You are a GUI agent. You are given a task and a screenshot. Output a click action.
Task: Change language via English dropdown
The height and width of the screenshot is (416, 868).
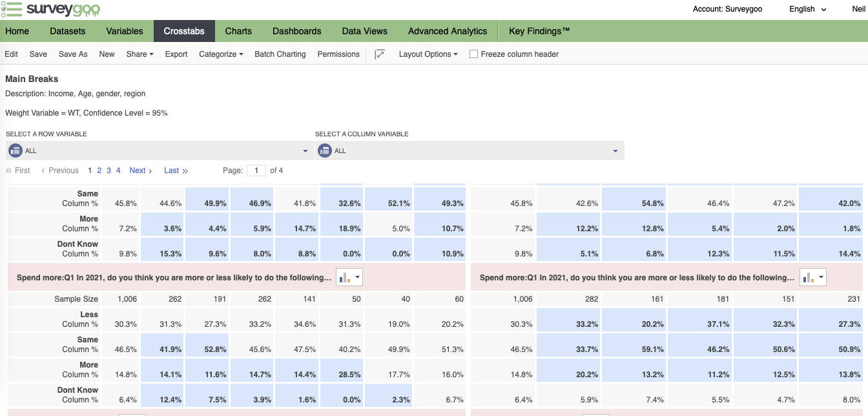tap(807, 9)
